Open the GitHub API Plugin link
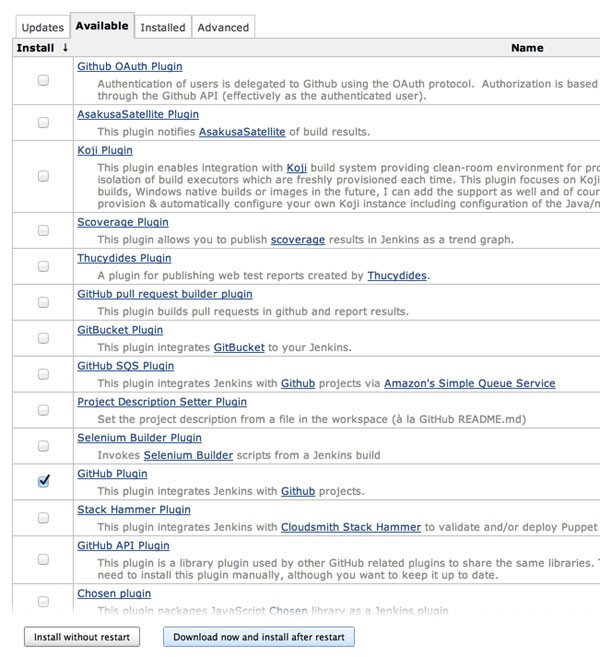The height and width of the screenshot is (657, 600). tap(123, 546)
